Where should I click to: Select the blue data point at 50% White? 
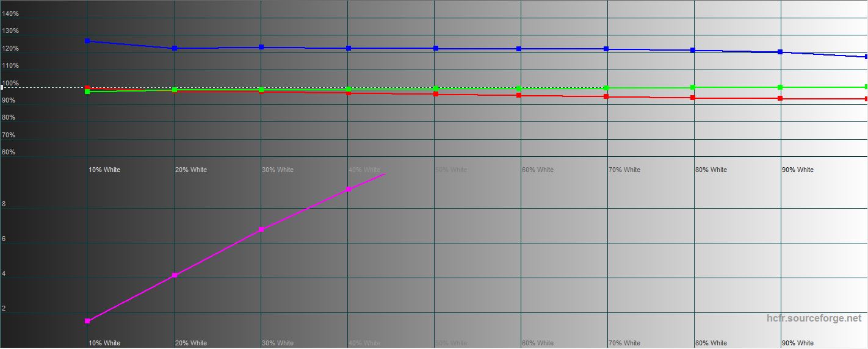[x=436, y=48]
